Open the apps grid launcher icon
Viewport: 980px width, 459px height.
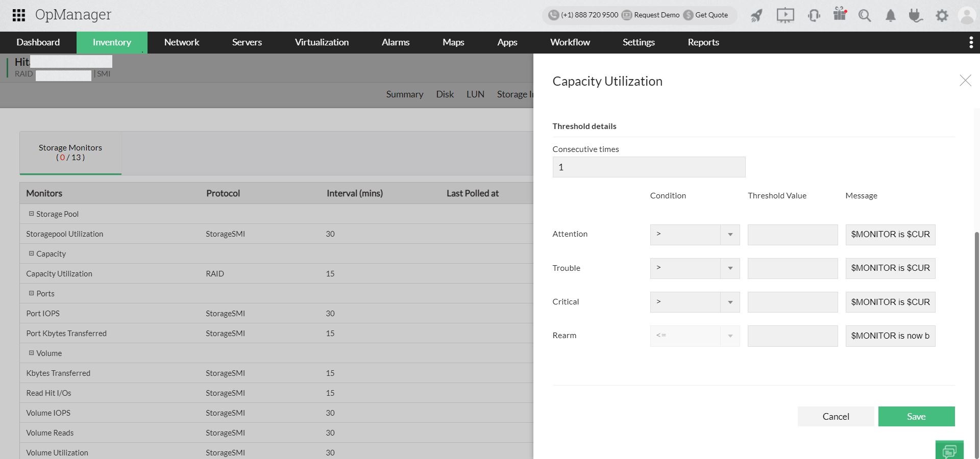(19, 15)
